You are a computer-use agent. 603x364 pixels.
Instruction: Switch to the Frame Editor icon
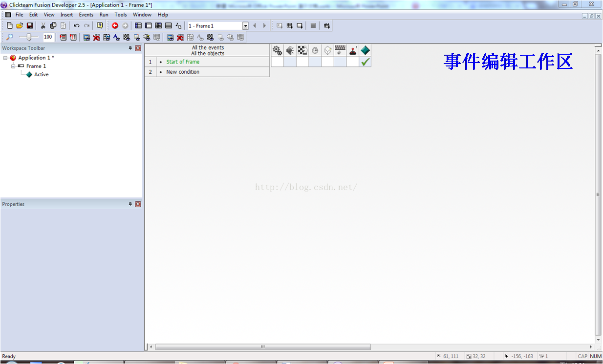(x=148, y=25)
